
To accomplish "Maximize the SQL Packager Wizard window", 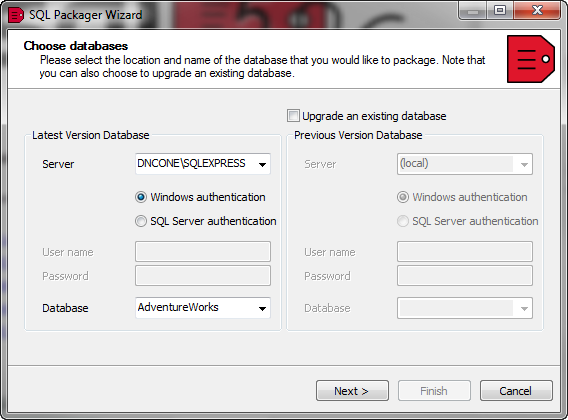I will pos(500,11).
